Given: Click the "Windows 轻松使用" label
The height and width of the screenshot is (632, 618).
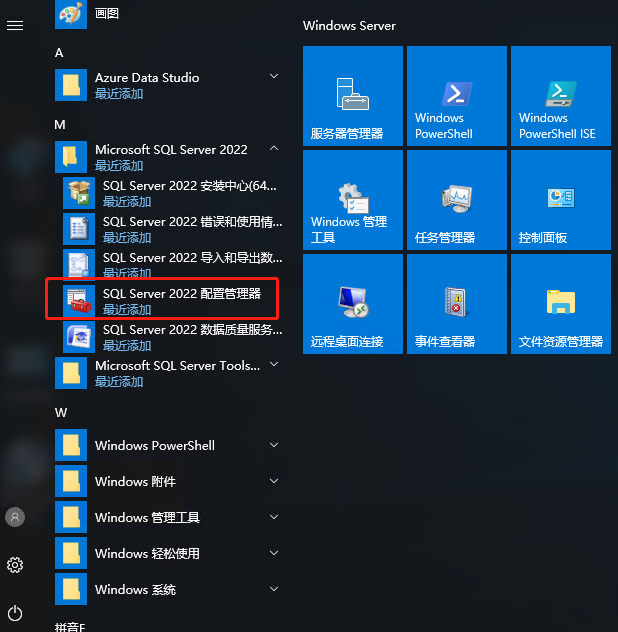Looking at the screenshot, I should (x=147, y=553).
